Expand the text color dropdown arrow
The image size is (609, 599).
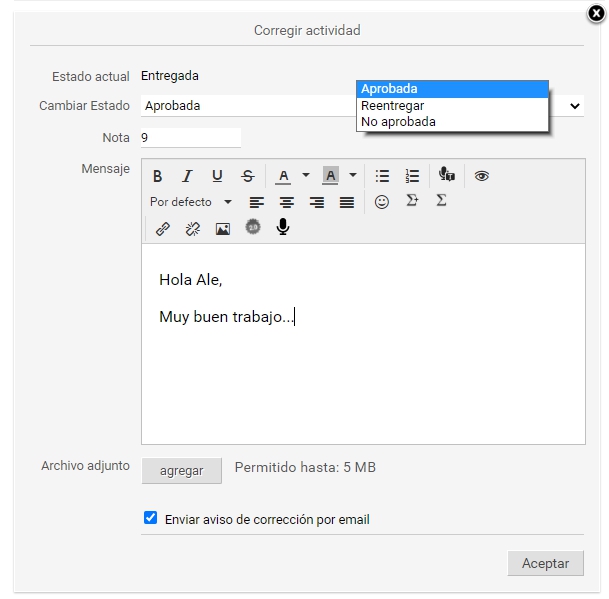[306, 176]
